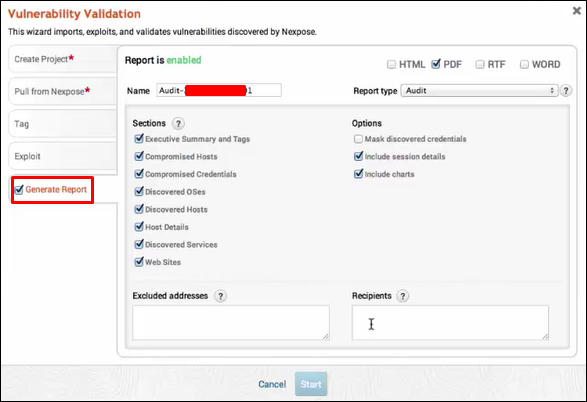
Task: Uncheck Executive Summary and Tags section
Action: tap(139, 138)
